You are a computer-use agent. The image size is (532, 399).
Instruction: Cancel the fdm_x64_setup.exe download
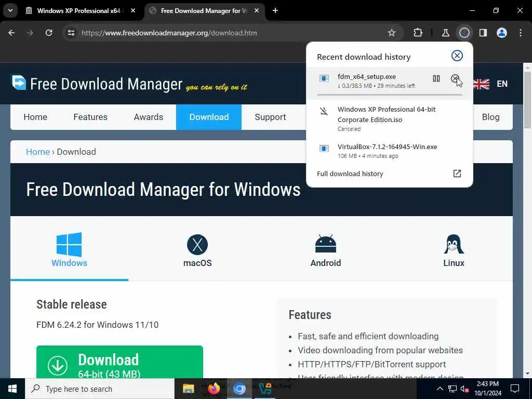pos(455,79)
